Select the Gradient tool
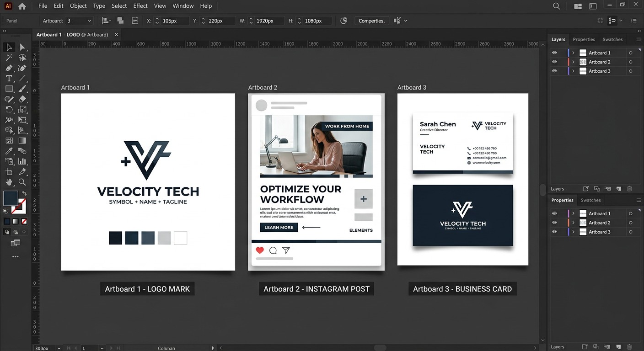 coord(22,141)
